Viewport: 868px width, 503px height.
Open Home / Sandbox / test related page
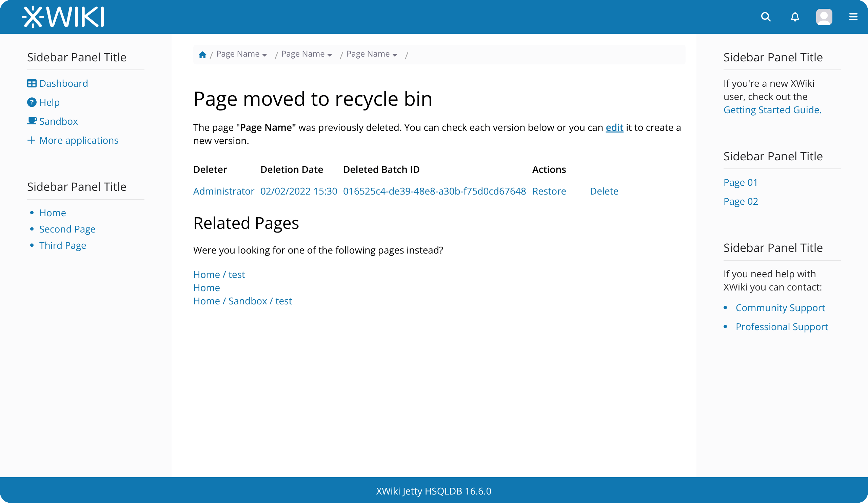click(x=242, y=301)
